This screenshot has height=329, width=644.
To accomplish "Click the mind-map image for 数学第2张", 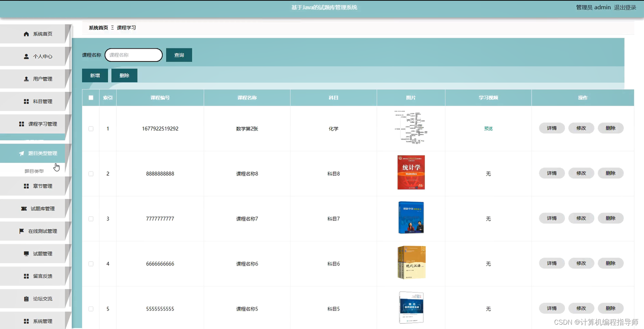I will [411, 128].
